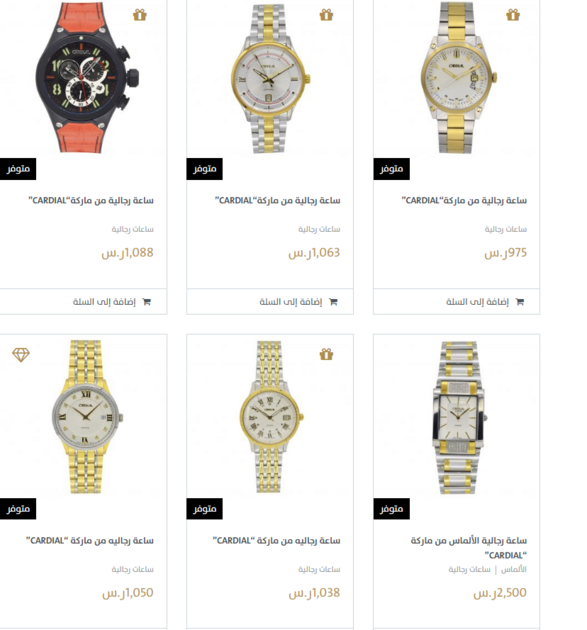
Task: Open the orange-strap chronograph watch image
Action: [x=86, y=77]
